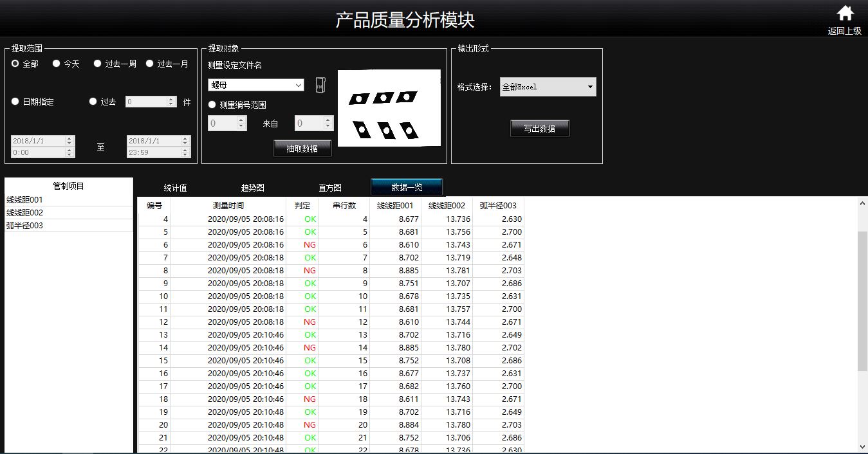Click the data table vertical scrollbar down arrow
Viewport: 868px width, 454px height.
(862, 447)
